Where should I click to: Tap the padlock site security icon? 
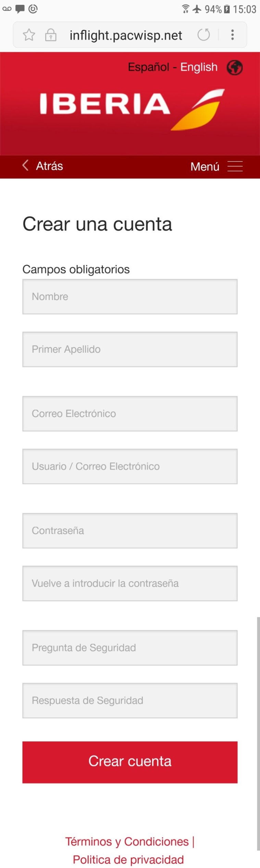pos(51,35)
